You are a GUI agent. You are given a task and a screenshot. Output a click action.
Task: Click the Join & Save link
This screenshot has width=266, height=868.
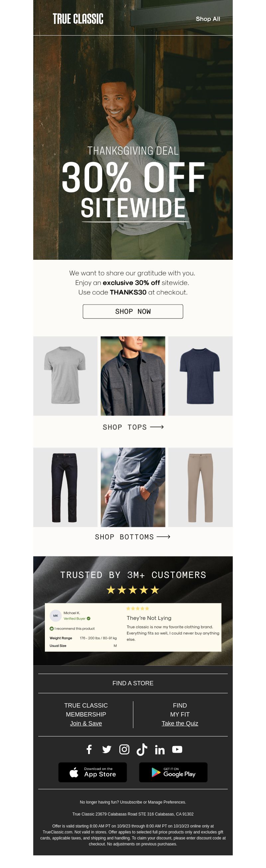pyautogui.click(x=86, y=723)
